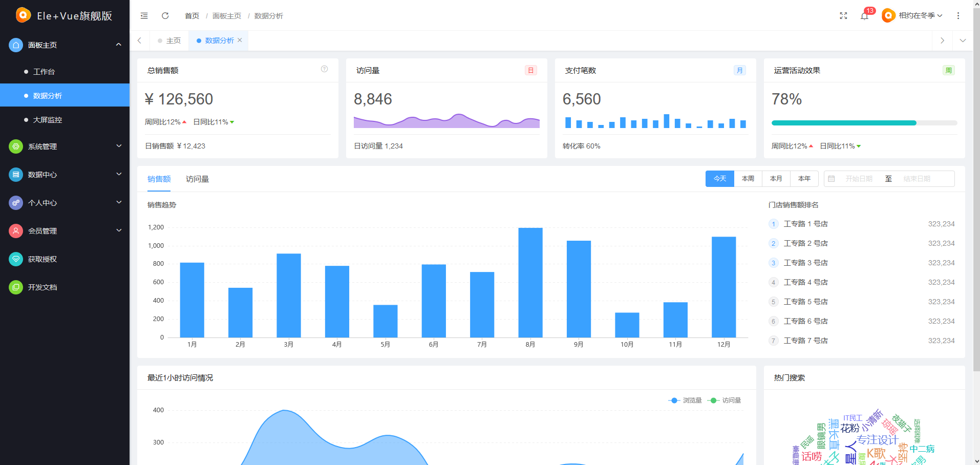Click the page vertical scrollbar
This screenshot has height=465, width=980.
coord(976,189)
